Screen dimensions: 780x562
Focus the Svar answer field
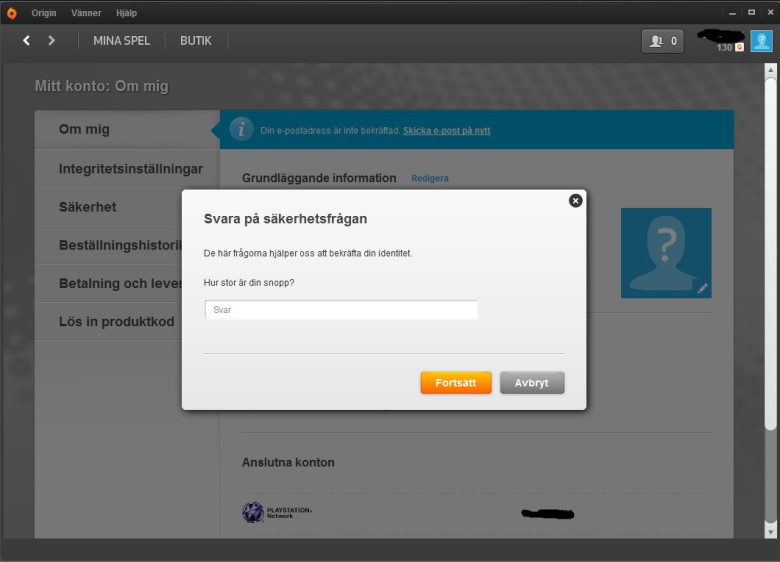(341, 310)
